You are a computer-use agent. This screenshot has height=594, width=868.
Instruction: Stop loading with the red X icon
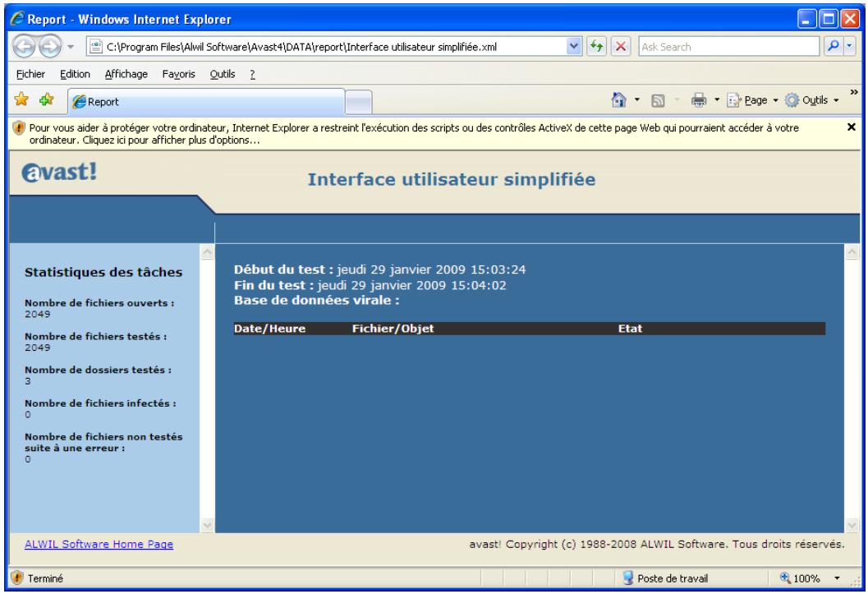[x=621, y=47]
